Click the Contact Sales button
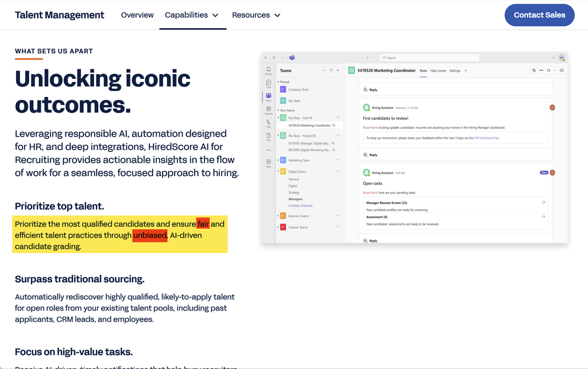Screen dimensions: 588x369 tap(539, 15)
